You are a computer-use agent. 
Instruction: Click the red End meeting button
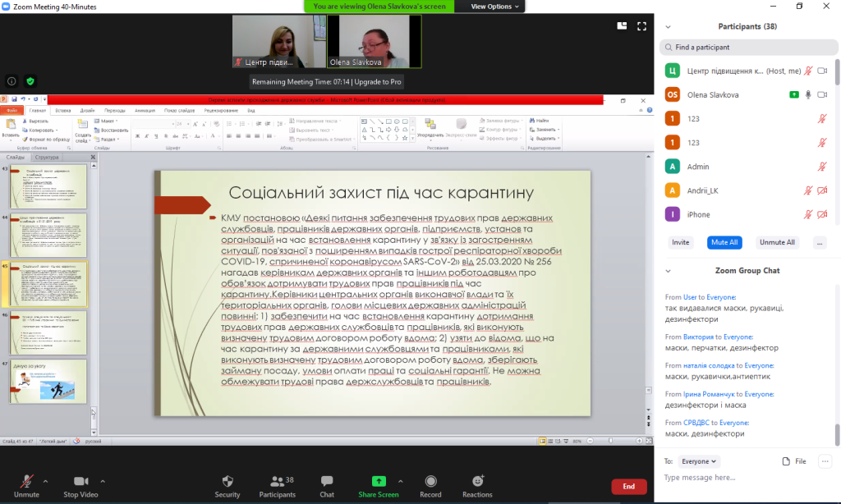(628, 487)
